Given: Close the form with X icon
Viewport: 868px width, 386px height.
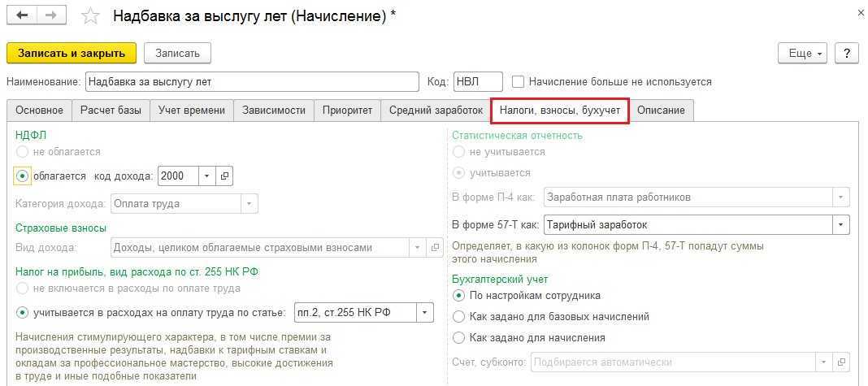Looking at the screenshot, I should 860,12.
